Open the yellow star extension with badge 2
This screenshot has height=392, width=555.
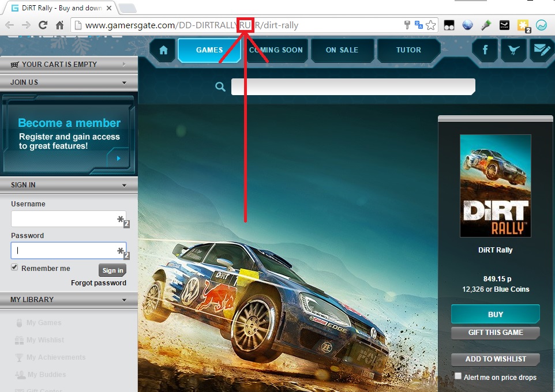[x=523, y=26]
